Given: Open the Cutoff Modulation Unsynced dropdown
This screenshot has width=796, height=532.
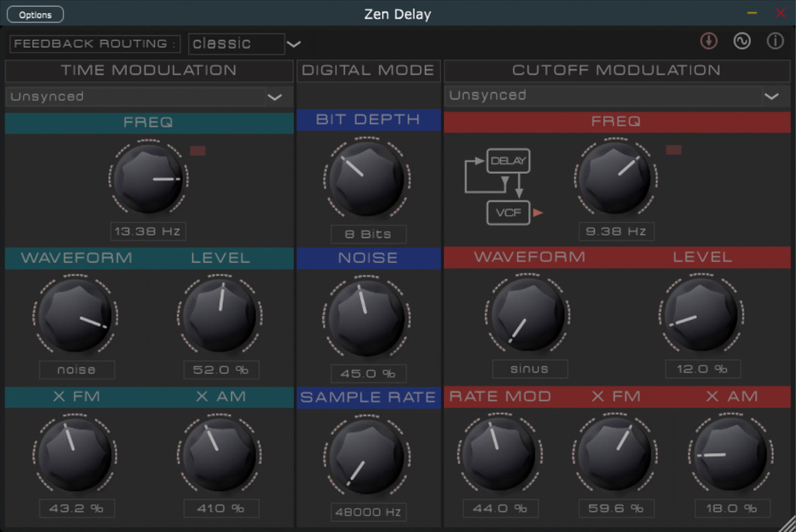Looking at the screenshot, I should tap(617, 96).
